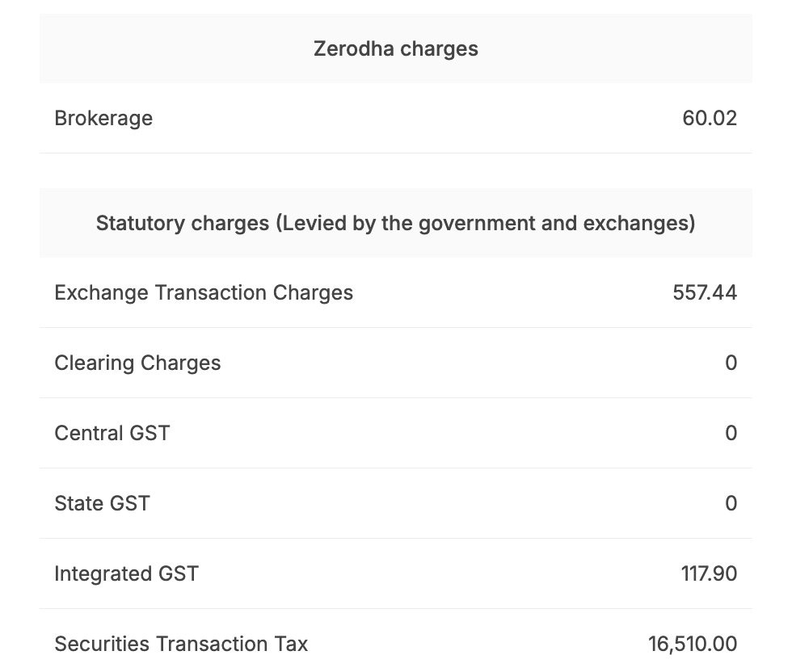The width and height of the screenshot is (792, 672).
Task: Select the Integrated GST label
Action: coord(126,573)
